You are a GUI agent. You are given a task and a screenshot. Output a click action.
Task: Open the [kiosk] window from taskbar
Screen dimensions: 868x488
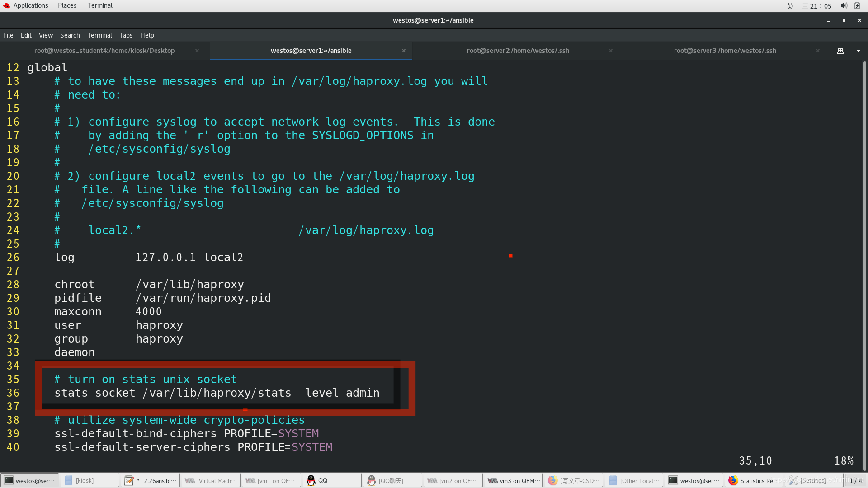click(x=90, y=480)
